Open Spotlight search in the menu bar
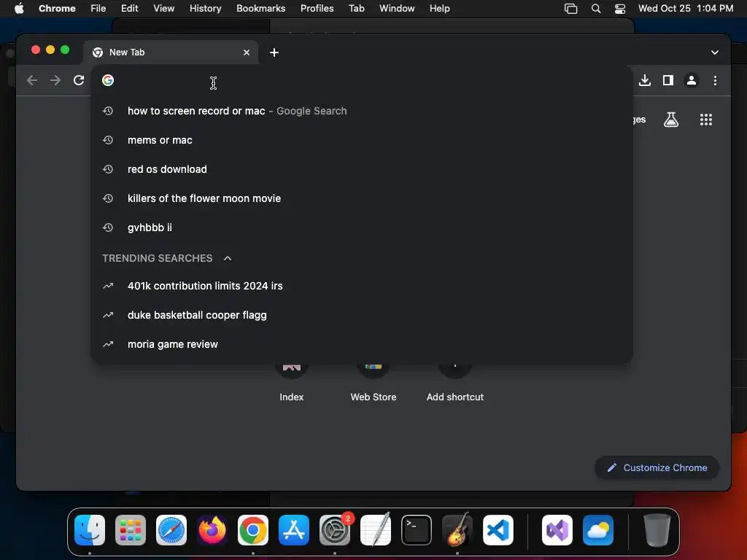 point(596,9)
